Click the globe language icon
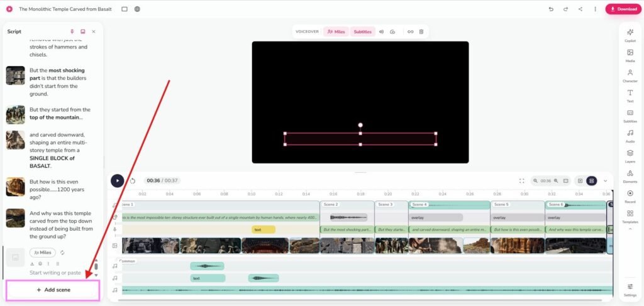 (x=137, y=9)
